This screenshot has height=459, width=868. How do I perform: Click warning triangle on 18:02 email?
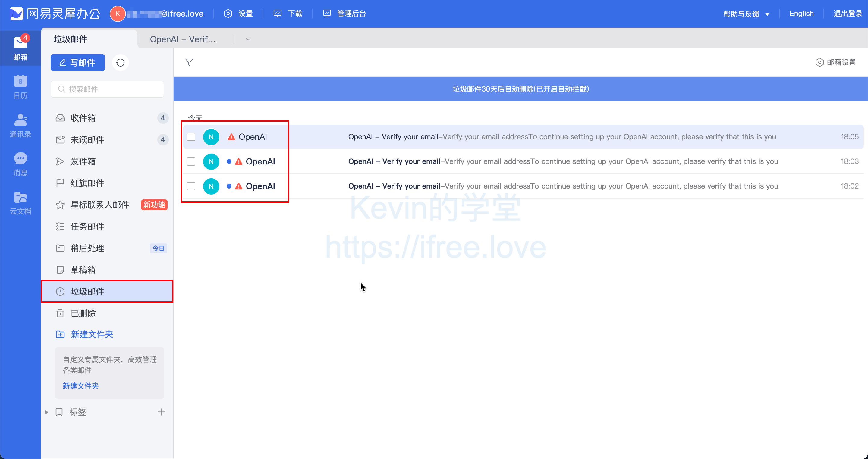point(239,186)
